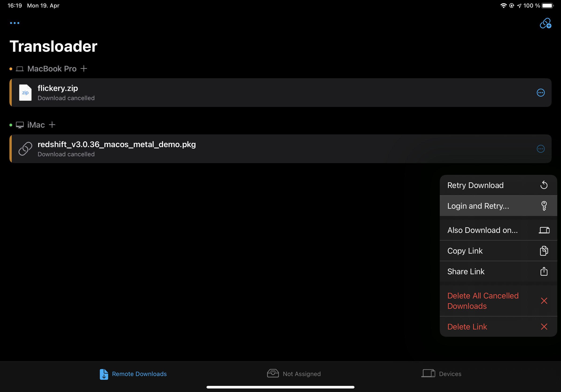Choose Also Download on... from the menu
Screen dimensions: 561x392
click(x=482, y=230)
